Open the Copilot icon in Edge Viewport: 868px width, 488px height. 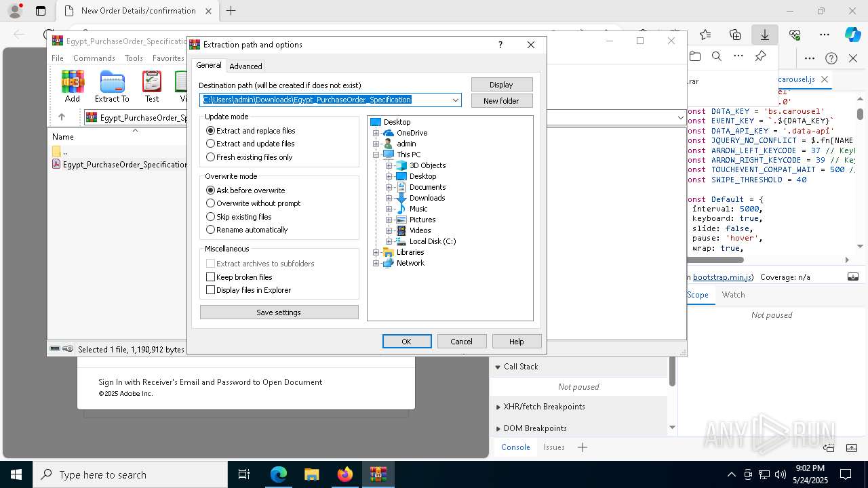(852, 35)
